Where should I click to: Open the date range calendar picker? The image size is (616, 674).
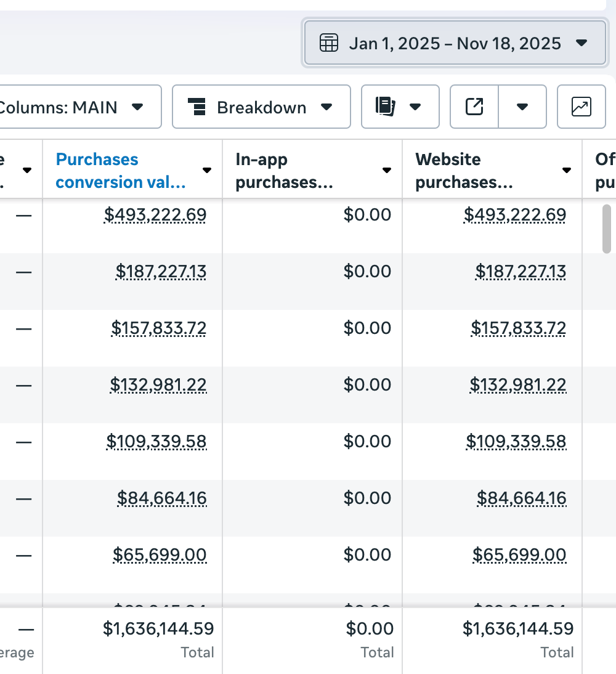(455, 43)
